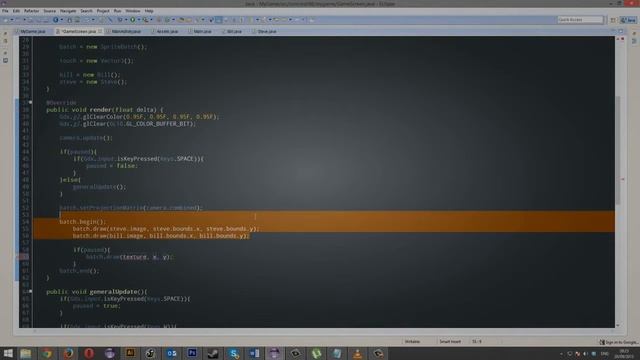Click the "public void render(float delta) {" line

coord(104,110)
